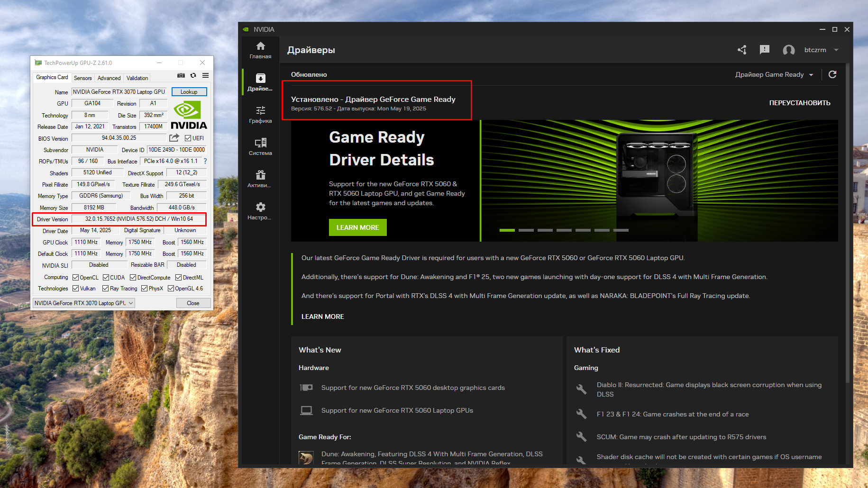
Task: Click the ПЕРЕУСТАНОВИТЬ button
Action: [800, 102]
